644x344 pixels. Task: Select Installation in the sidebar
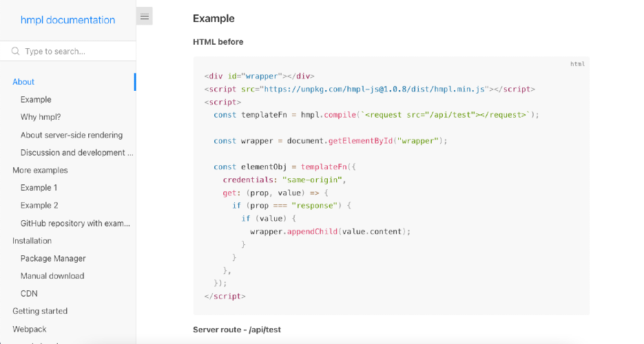[x=32, y=241]
